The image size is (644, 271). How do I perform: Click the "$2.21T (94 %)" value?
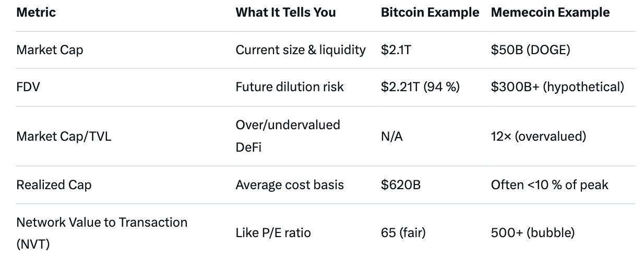(421, 87)
